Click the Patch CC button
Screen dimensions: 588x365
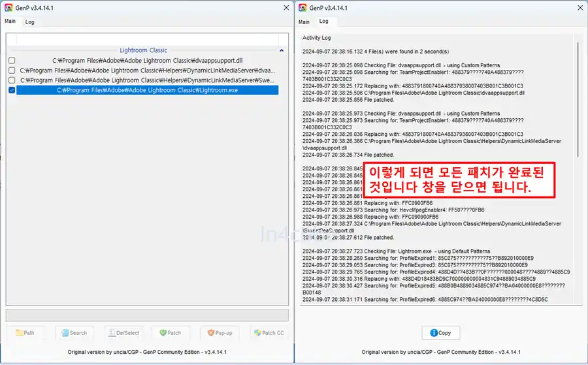point(269,333)
